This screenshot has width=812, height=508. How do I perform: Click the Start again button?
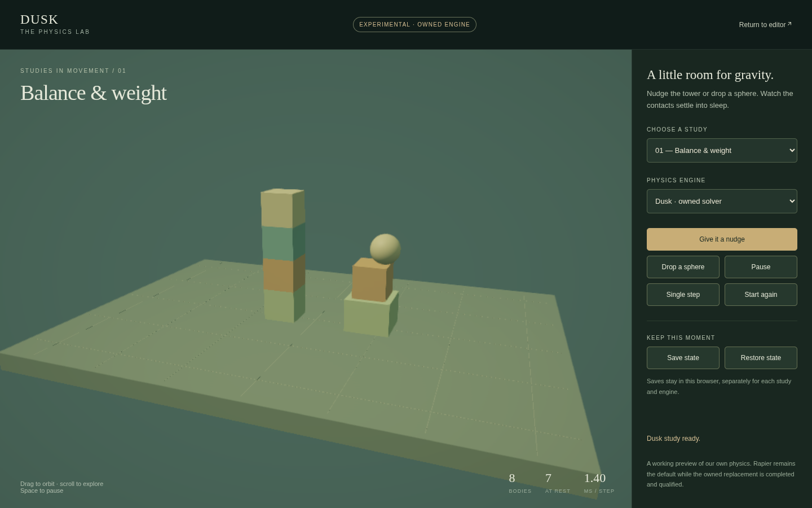pyautogui.click(x=761, y=295)
